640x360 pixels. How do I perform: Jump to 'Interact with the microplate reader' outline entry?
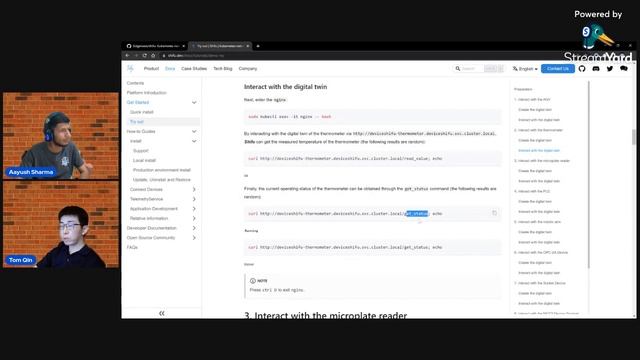click(x=542, y=161)
